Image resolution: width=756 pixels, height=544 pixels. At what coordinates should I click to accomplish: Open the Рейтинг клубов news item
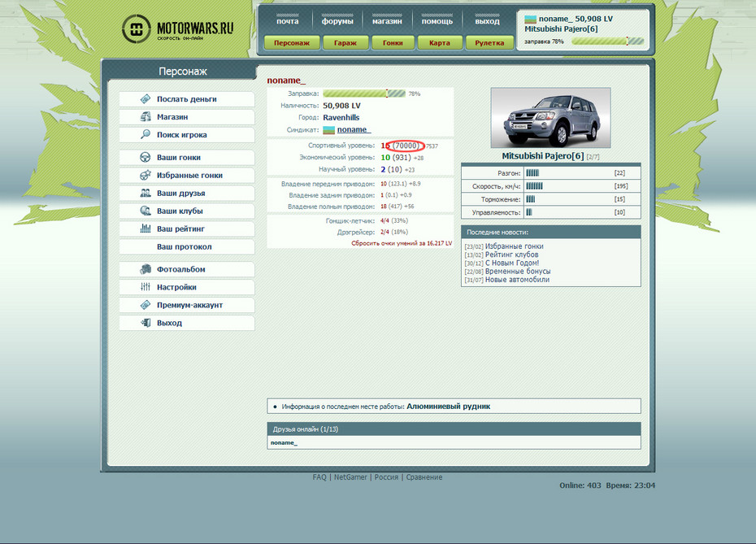511,255
